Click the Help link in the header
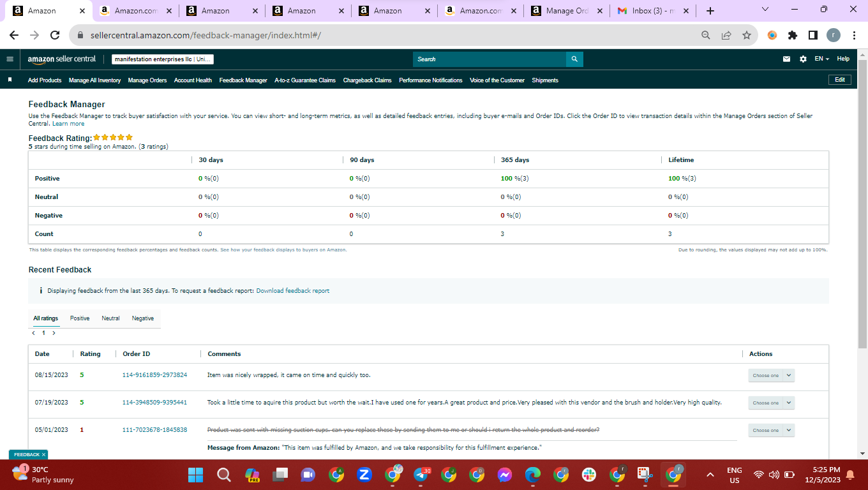Image resolution: width=868 pixels, height=490 pixels. click(843, 59)
